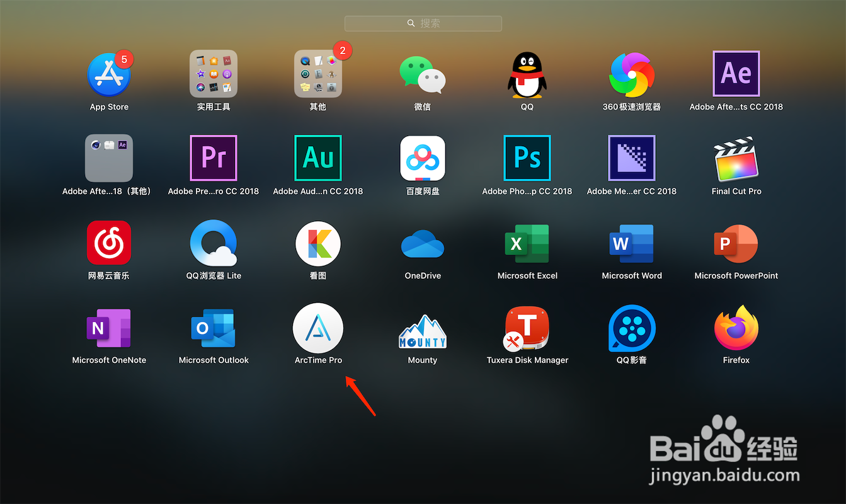
Task: Launch Firefox
Action: click(x=736, y=327)
